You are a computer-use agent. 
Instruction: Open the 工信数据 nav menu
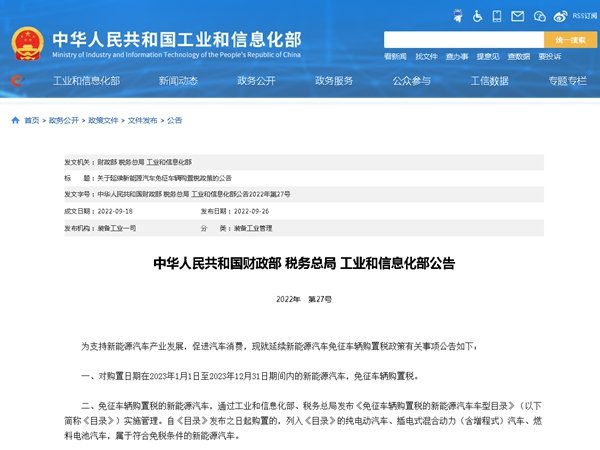490,81
